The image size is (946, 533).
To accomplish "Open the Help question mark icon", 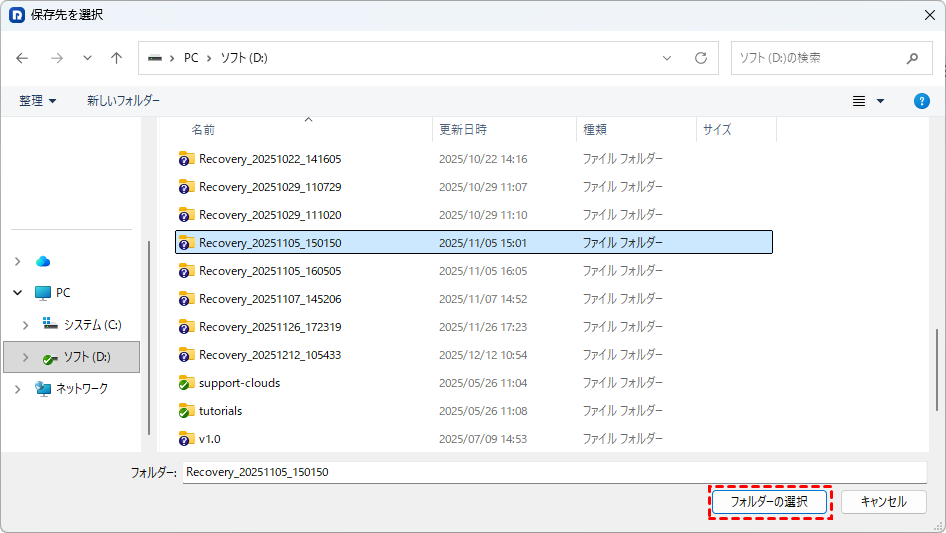I will click(x=922, y=101).
